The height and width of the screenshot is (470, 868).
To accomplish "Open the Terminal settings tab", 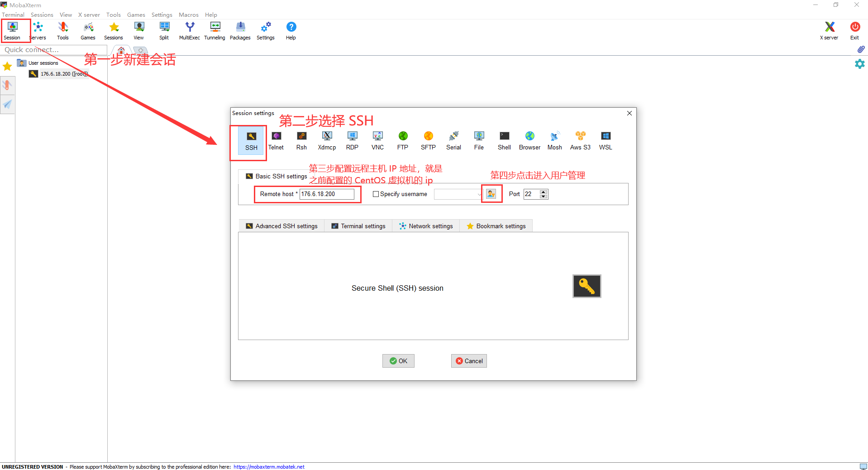I will point(358,226).
